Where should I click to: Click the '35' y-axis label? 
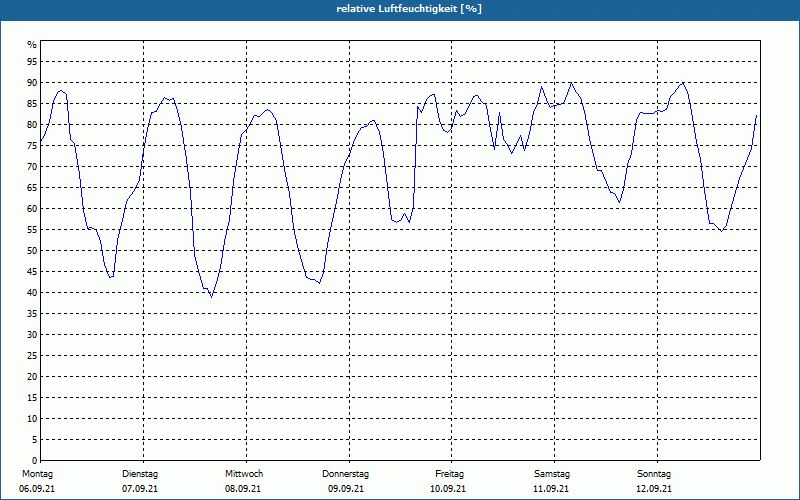[32, 314]
